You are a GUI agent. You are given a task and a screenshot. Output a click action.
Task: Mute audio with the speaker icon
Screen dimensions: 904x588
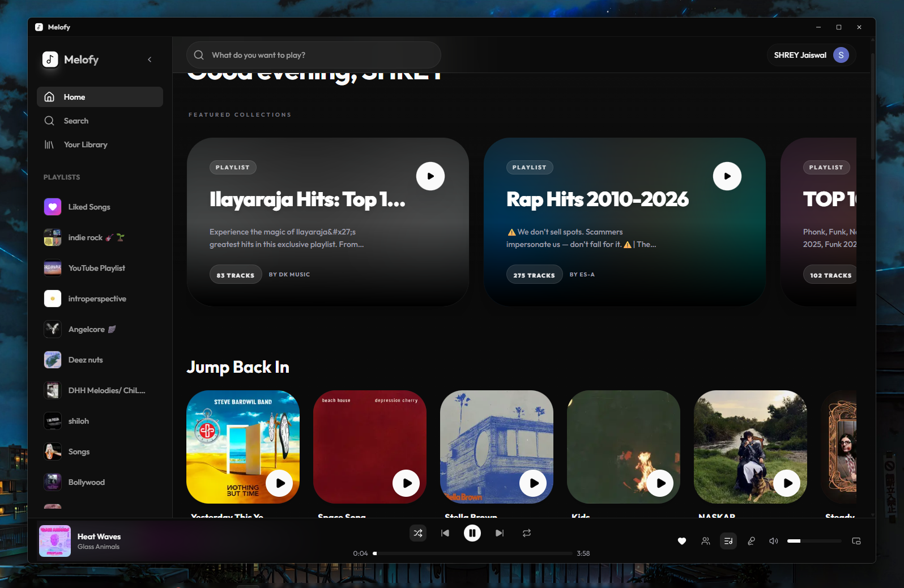pyautogui.click(x=774, y=541)
